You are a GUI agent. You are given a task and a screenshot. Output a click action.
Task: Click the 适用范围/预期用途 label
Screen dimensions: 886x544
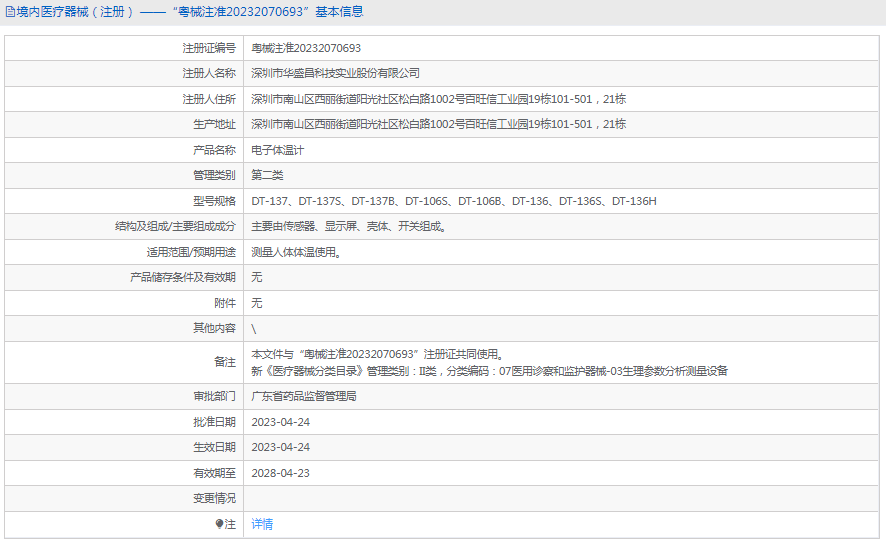[x=191, y=253]
